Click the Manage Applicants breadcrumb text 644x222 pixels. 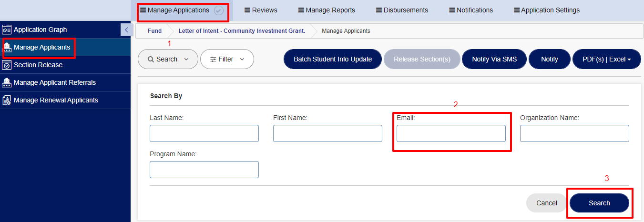(346, 31)
